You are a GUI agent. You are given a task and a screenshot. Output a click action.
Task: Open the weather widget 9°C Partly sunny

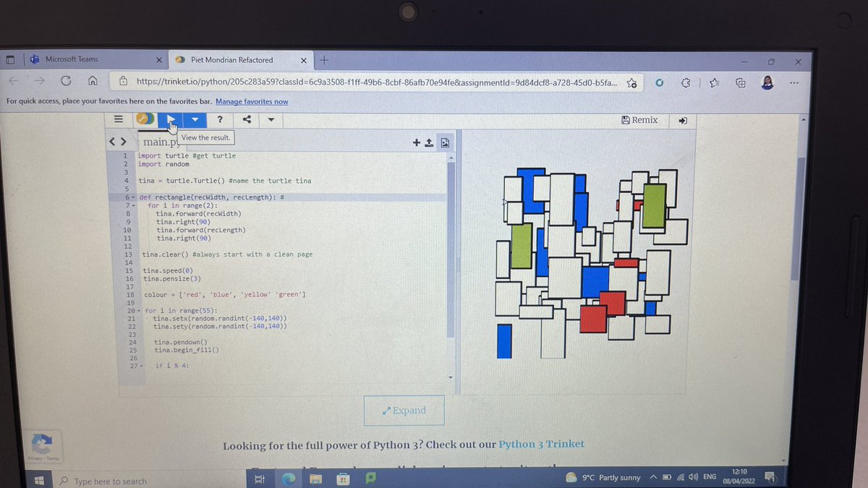pyautogui.click(x=604, y=477)
